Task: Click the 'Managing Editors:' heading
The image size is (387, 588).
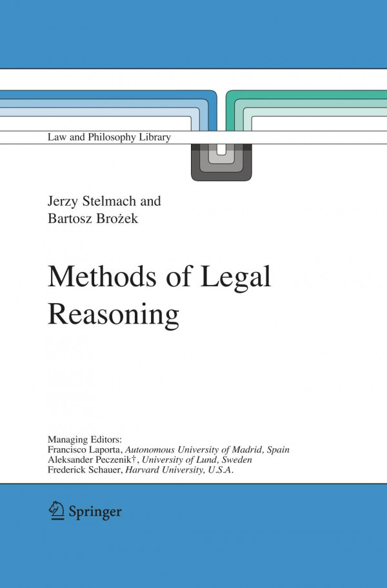Action: (85, 440)
